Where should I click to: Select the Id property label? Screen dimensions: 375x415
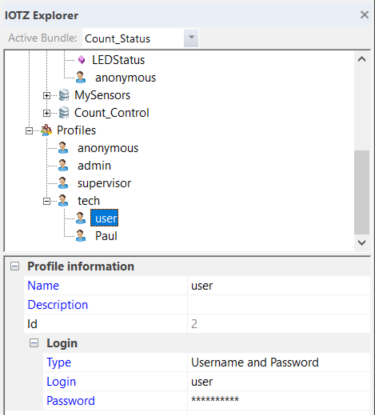pyautogui.click(x=32, y=324)
